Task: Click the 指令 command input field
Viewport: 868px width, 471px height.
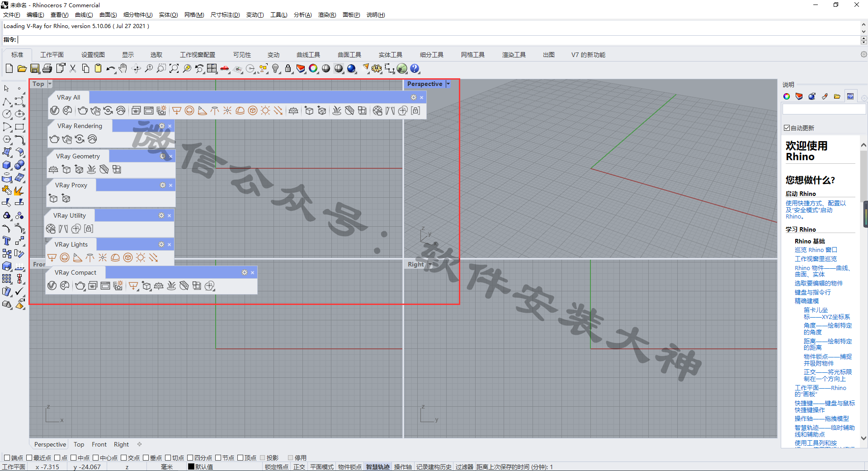Action: pos(439,40)
